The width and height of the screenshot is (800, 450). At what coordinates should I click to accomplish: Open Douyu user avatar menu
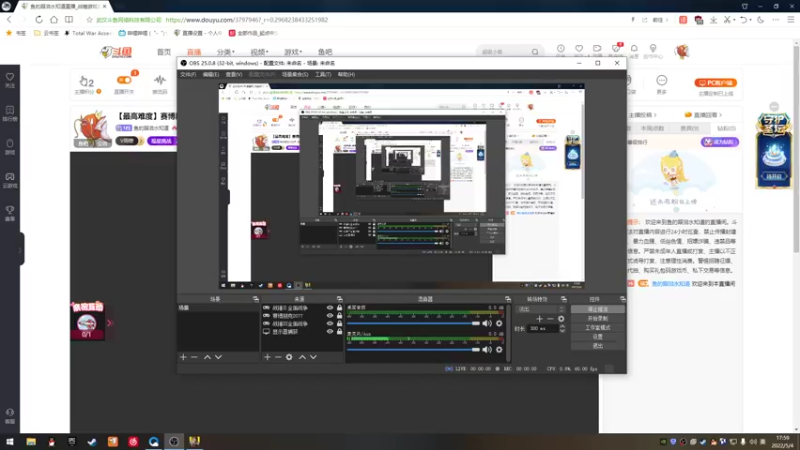click(682, 51)
